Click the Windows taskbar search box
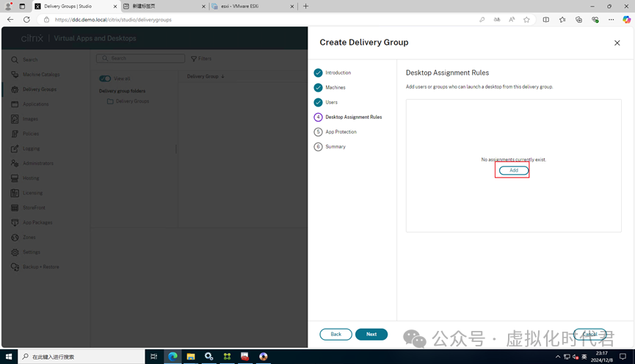 point(81,357)
